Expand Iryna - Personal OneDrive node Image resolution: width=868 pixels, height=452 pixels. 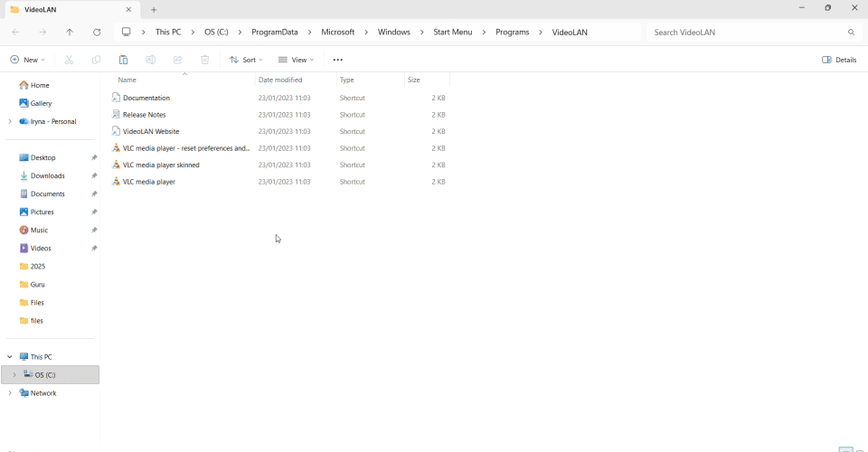[10, 121]
